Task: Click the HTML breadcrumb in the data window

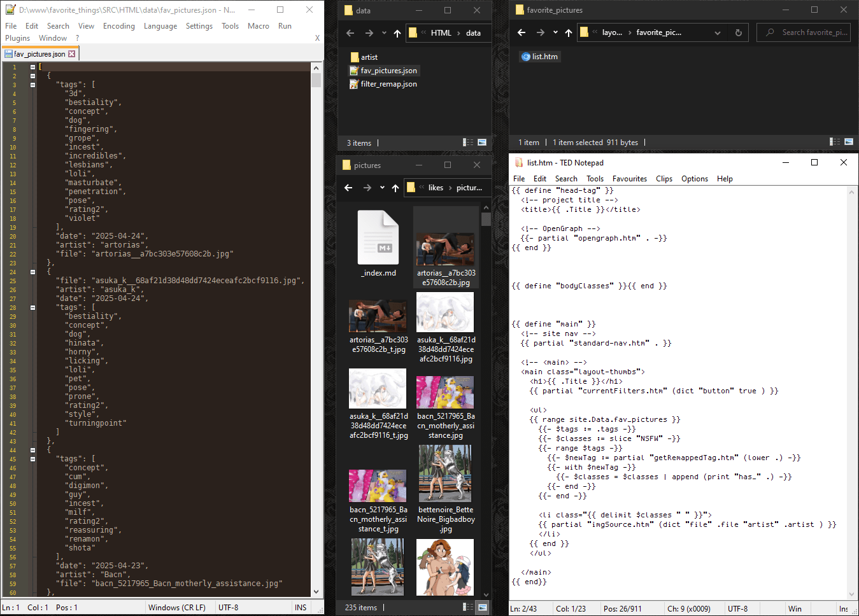Action: pyautogui.click(x=441, y=33)
